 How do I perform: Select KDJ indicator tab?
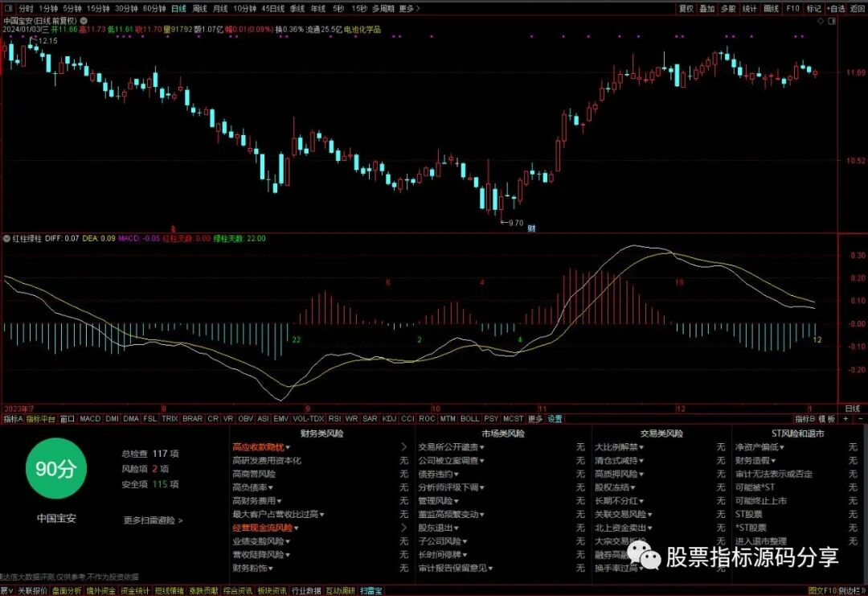[x=389, y=419]
